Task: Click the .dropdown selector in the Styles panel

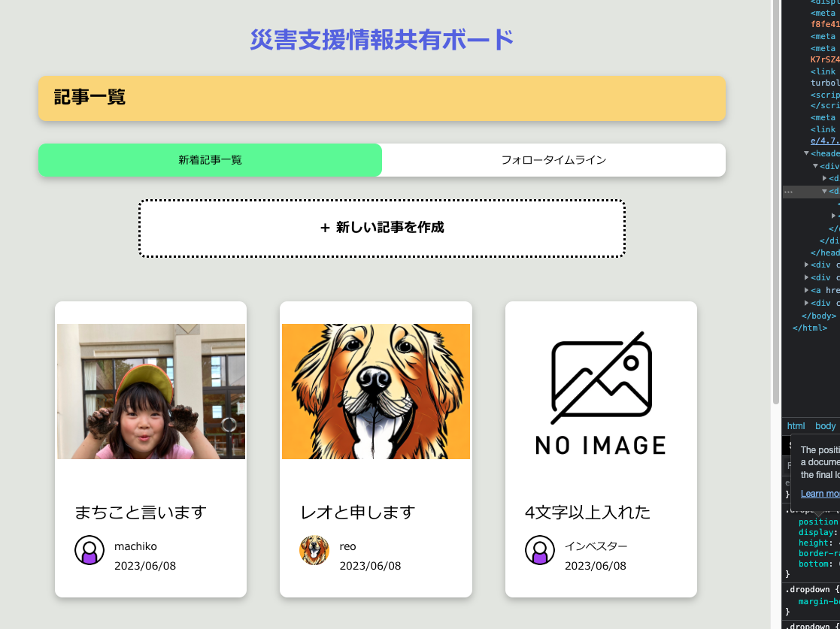Action: click(x=806, y=589)
